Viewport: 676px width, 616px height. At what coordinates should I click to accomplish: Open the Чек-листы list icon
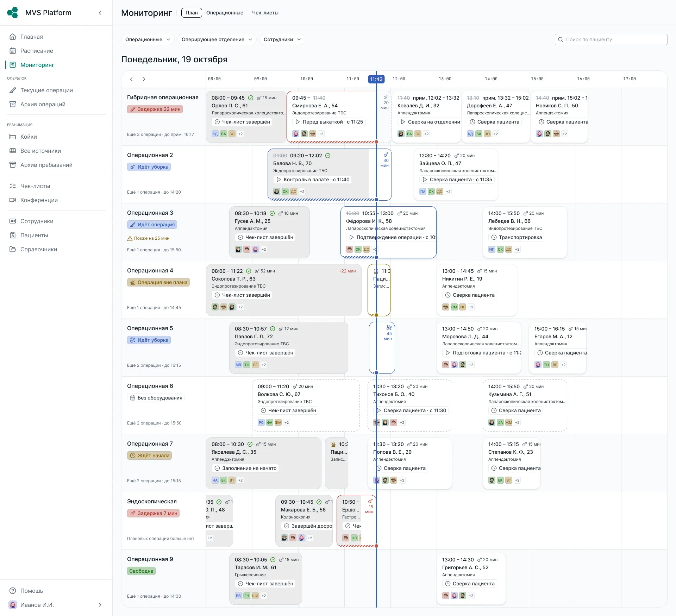click(13, 186)
